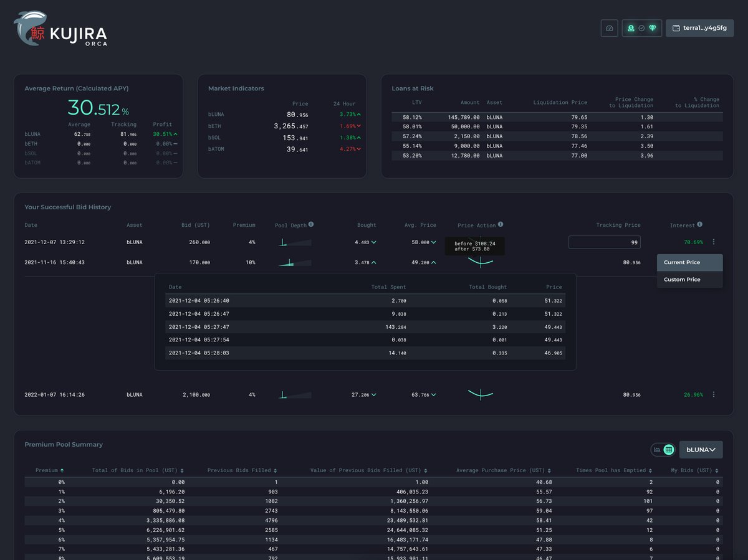Open the speedometer dashboard icon

tap(610, 28)
